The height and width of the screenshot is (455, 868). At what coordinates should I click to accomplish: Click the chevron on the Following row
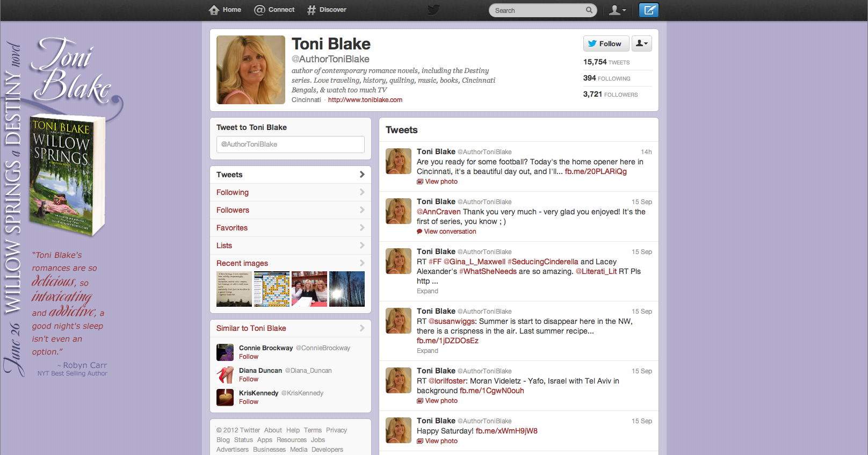click(x=362, y=192)
